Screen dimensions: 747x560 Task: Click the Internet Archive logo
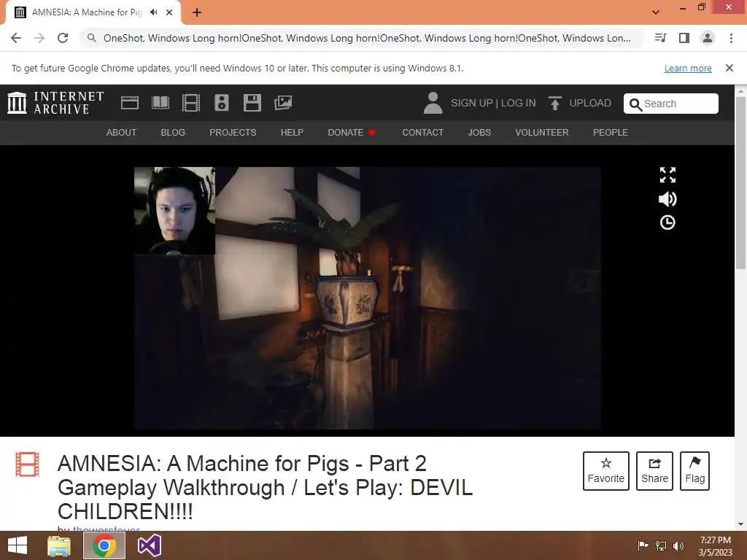55,103
